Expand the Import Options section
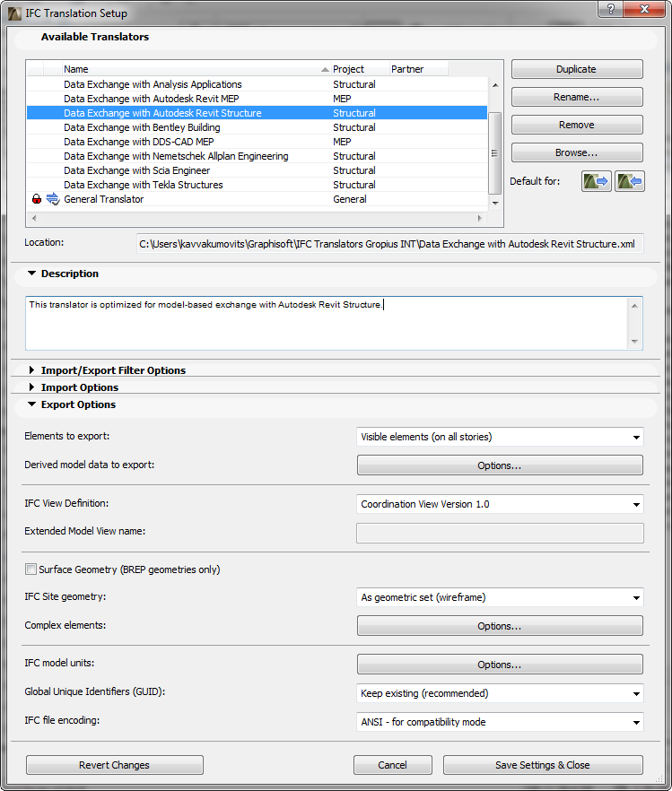 click(x=31, y=387)
